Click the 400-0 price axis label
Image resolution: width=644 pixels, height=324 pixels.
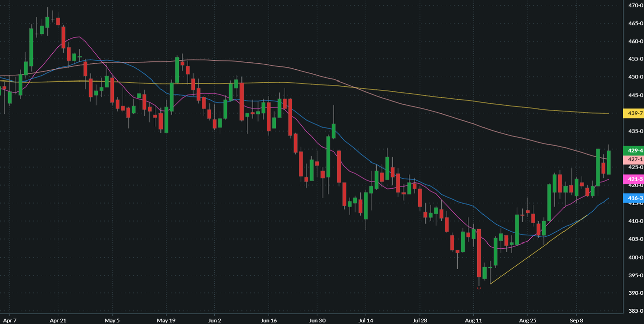coord(636,257)
